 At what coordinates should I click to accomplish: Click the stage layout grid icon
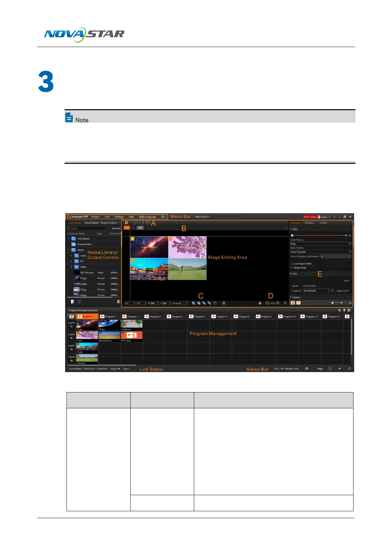(126, 223)
